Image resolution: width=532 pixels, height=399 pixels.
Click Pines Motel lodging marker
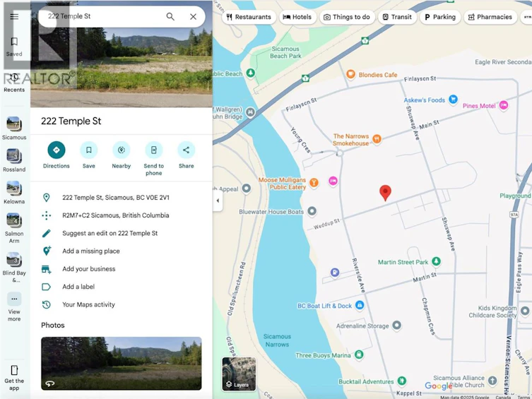coord(504,105)
